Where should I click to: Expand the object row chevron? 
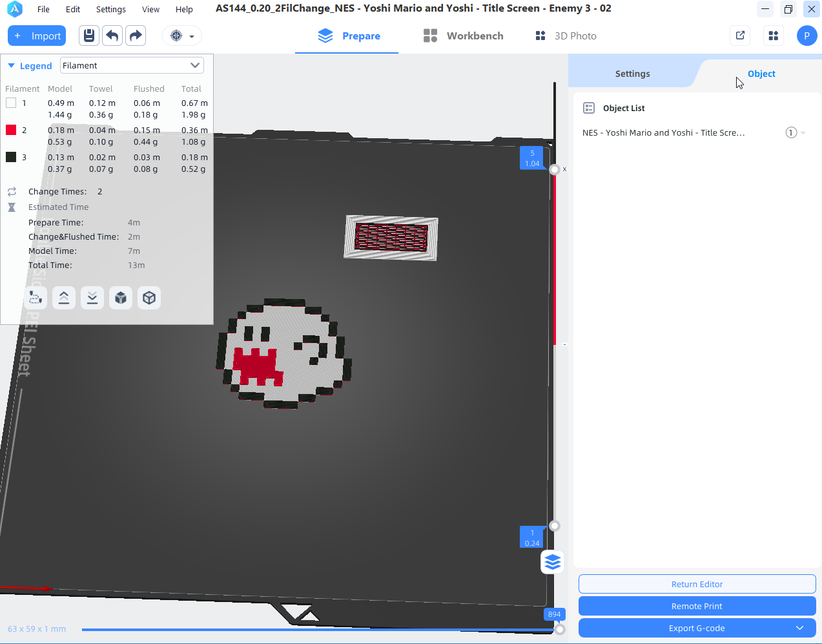(803, 133)
